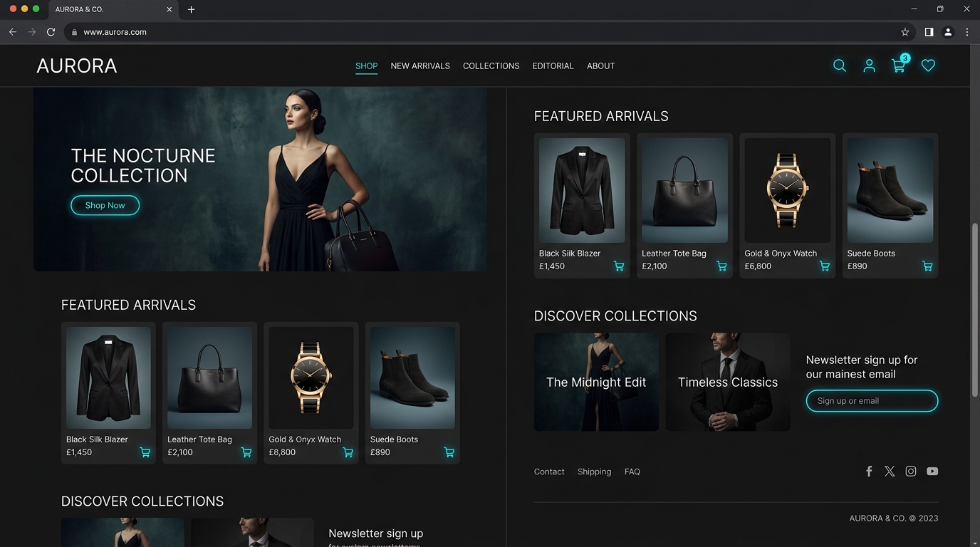
Task: Open the Instagram footer icon
Action: coord(911,472)
